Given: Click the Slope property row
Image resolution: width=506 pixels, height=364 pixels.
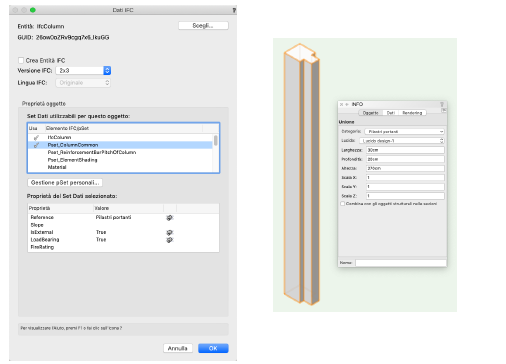Looking at the screenshot, I should pos(123,225).
